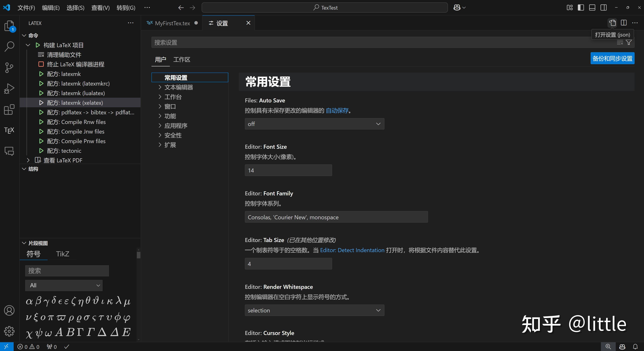
Task: Open the Search view in activity bar
Action: [9, 46]
